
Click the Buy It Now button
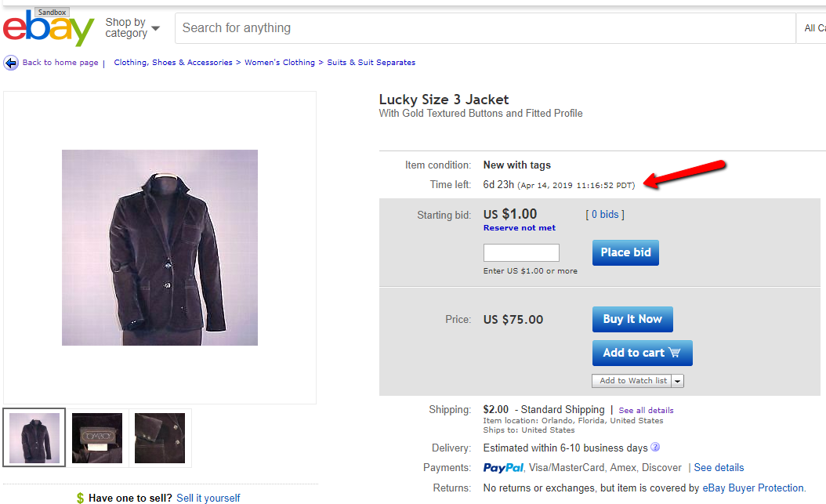(x=632, y=319)
